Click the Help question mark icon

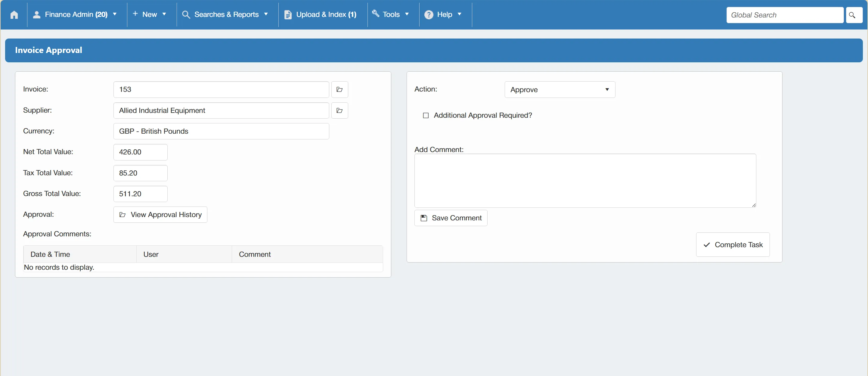(x=429, y=14)
